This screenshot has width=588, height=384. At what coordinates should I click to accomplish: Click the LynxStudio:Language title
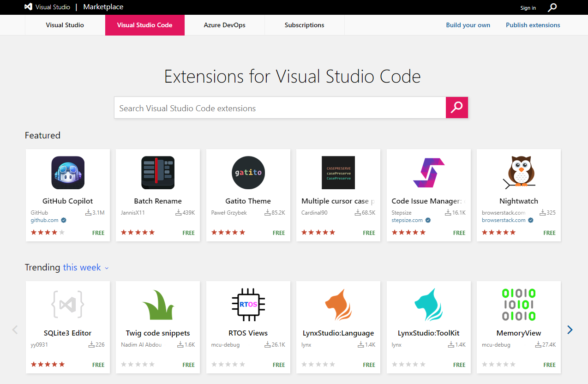point(338,333)
